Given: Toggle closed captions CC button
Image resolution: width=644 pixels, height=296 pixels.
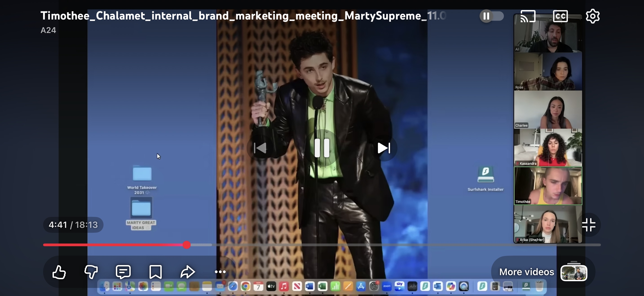Looking at the screenshot, I should point(560,16).
